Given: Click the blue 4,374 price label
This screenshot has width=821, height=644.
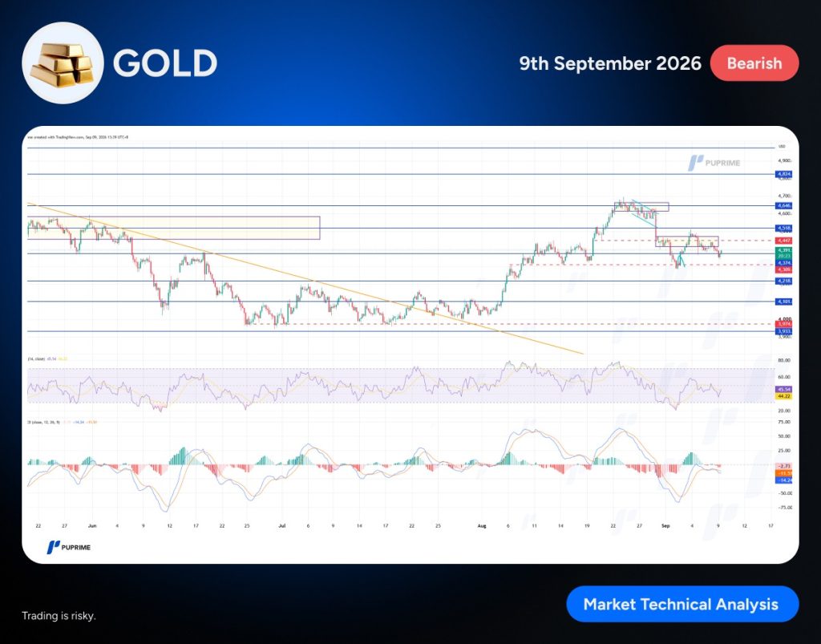Looking at the screenshot, I should coord(784,263).
